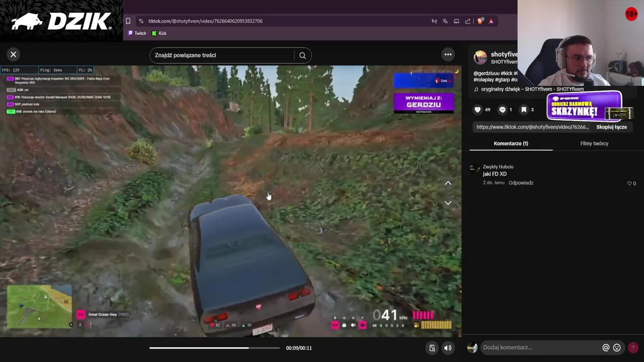Click the browser bookmark icon beside URL

[x=128, y=21]
